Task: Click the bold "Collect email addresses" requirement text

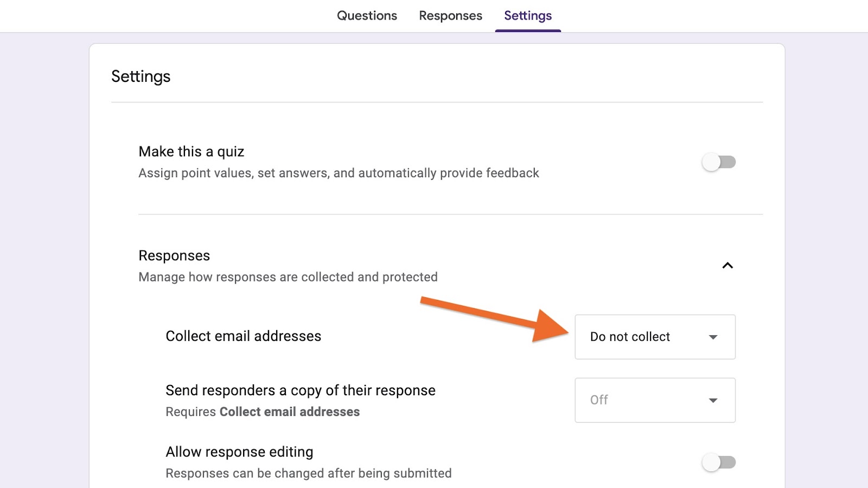Action: [x=289, y=412]
